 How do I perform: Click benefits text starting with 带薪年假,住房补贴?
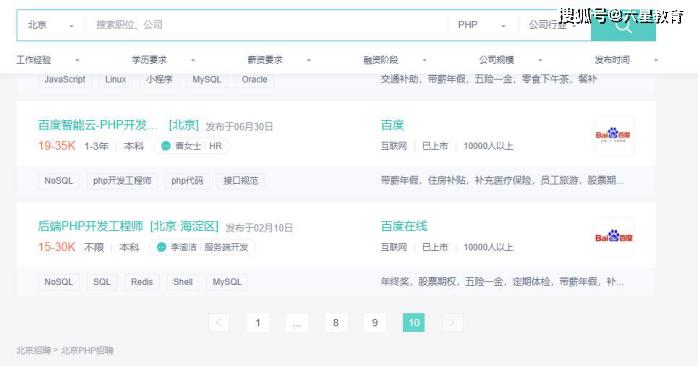[502, 180]
